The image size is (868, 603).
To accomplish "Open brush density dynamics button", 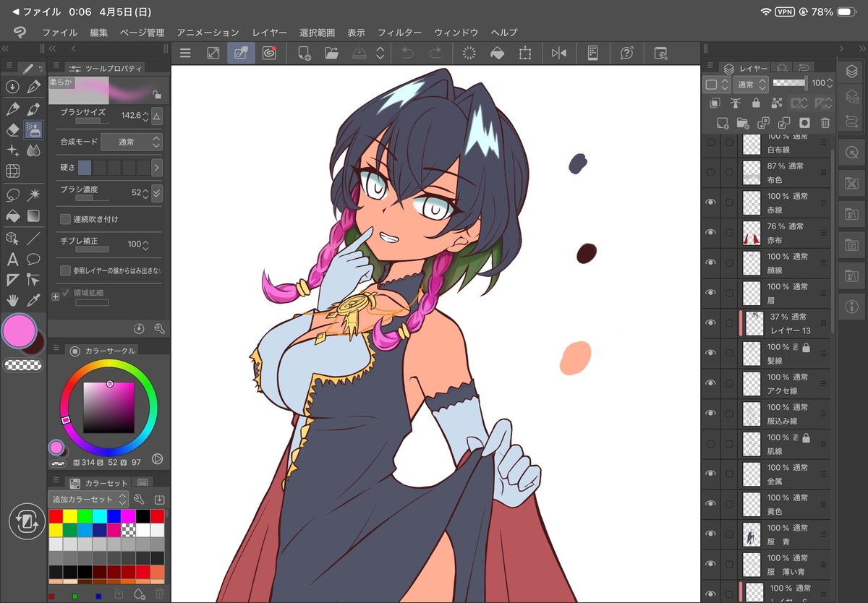I will tap(157, 194).
